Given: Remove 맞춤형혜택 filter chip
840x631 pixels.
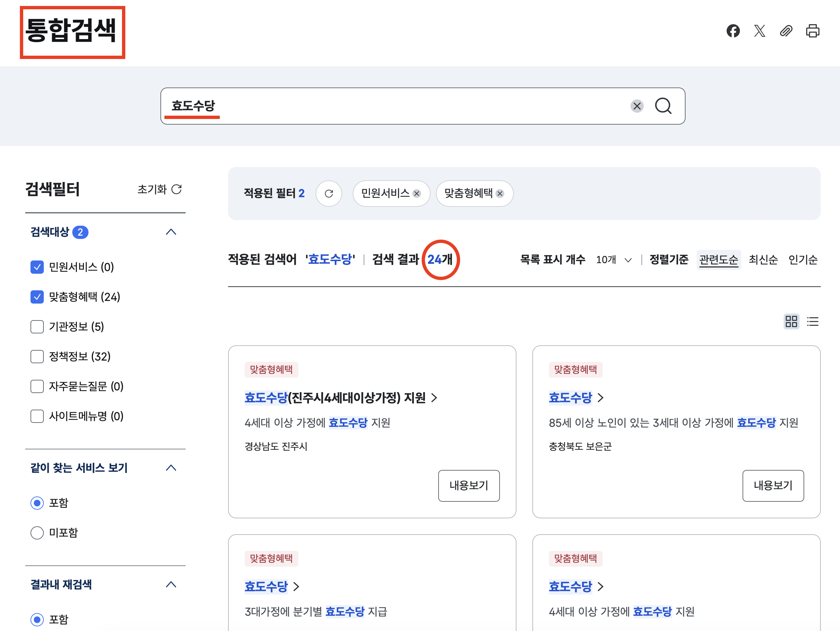Looking at the screenshot, I should coord(500,194).
